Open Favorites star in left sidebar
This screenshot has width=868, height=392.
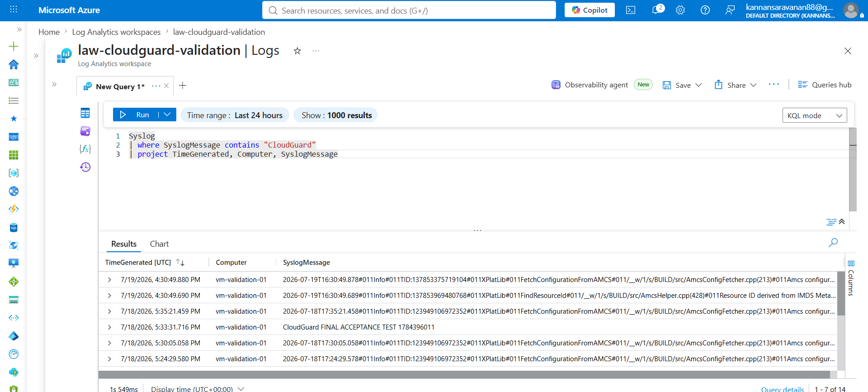(14, 119)
